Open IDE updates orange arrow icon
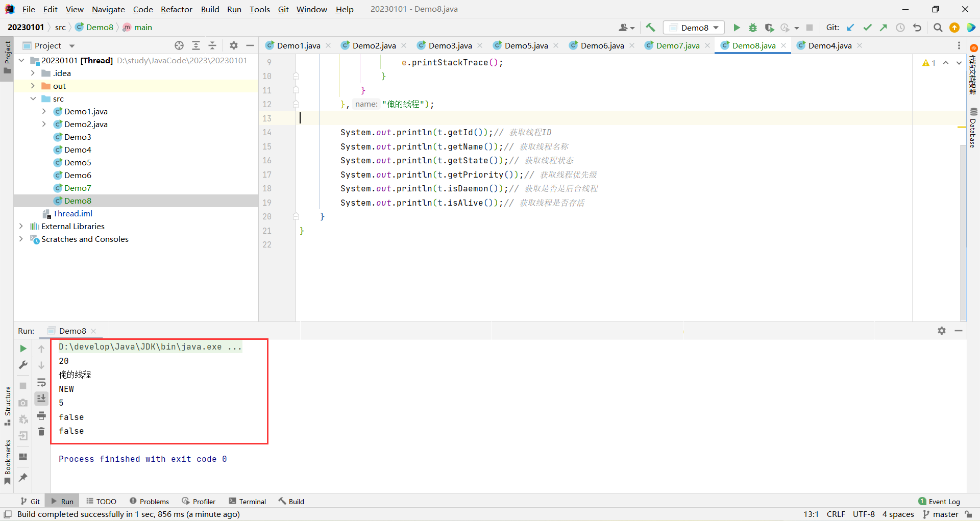 pos(954,28)
